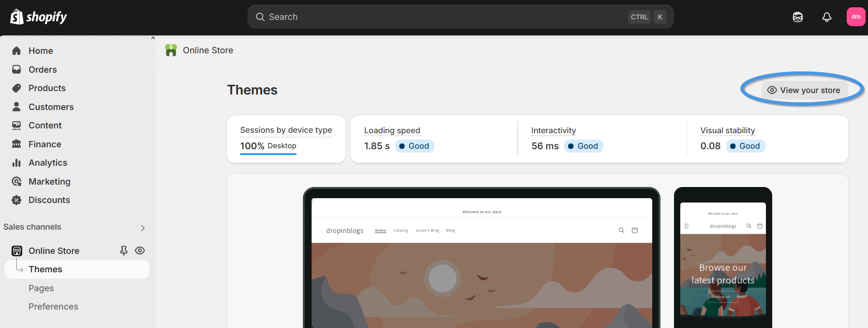Click the cart icon in desktop theme preview
Screen dimensions: 868x328
click(635, 230)
